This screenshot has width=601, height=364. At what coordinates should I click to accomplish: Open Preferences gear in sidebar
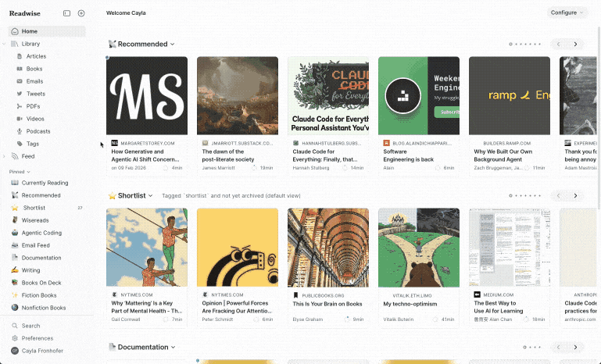37,338
